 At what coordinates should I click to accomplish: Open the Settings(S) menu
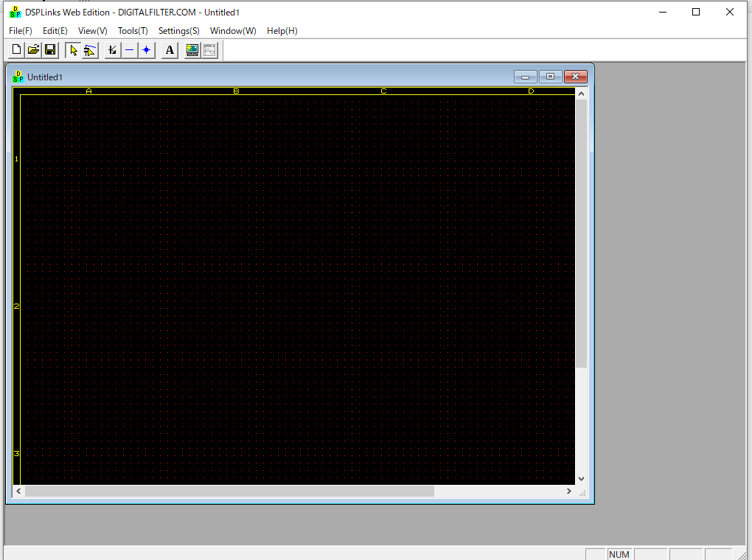179,31
